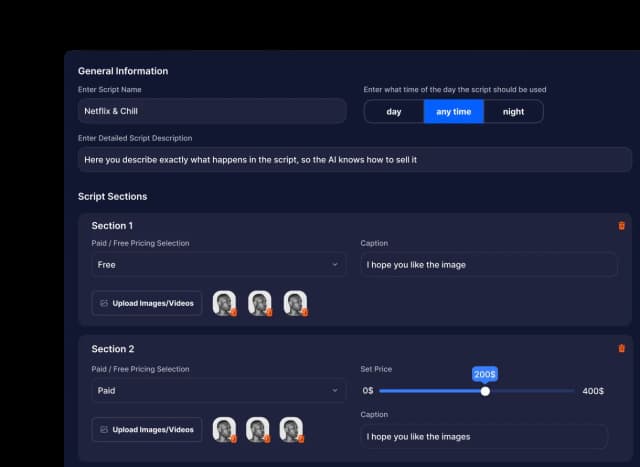Delete Section 2 with its trash icon
Image resolution: width=640 pixels, height=467 pixels.
click(621, 348)
